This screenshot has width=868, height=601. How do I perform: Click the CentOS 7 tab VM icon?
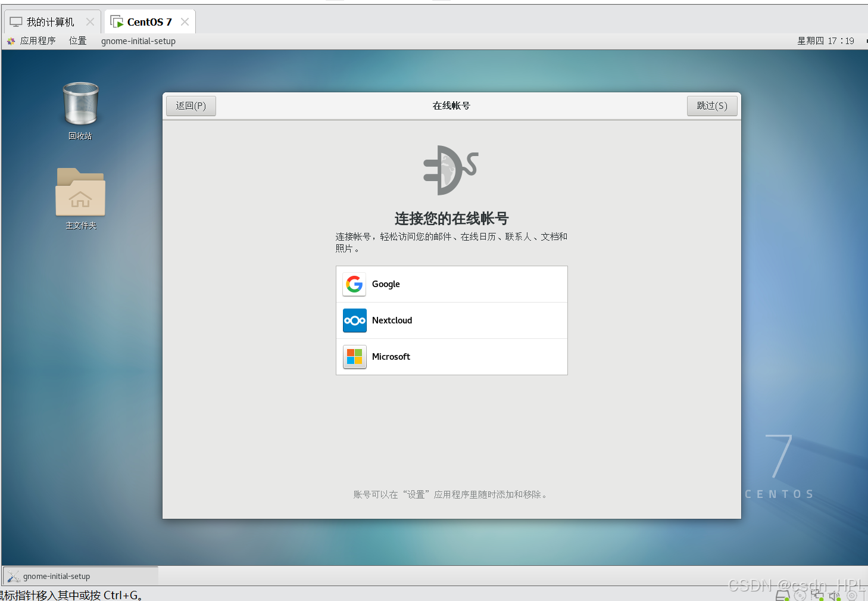[117, 22]
